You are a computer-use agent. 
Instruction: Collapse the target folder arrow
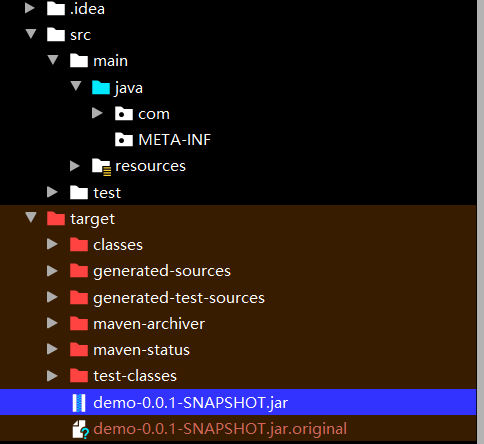[31, 217]
